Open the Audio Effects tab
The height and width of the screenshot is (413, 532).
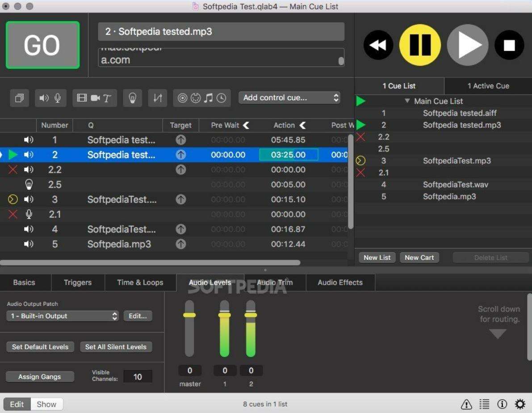click(340, 282)
